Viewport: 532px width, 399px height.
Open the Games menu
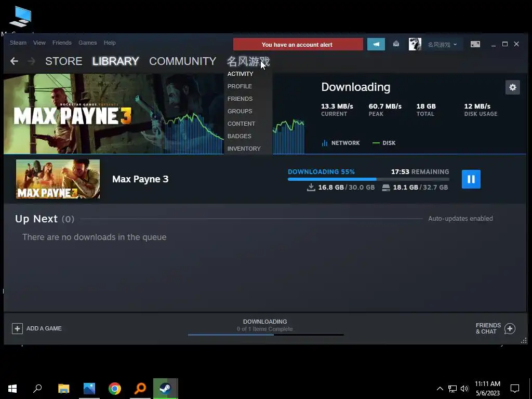pyautogui.click(x=87, y=43)
